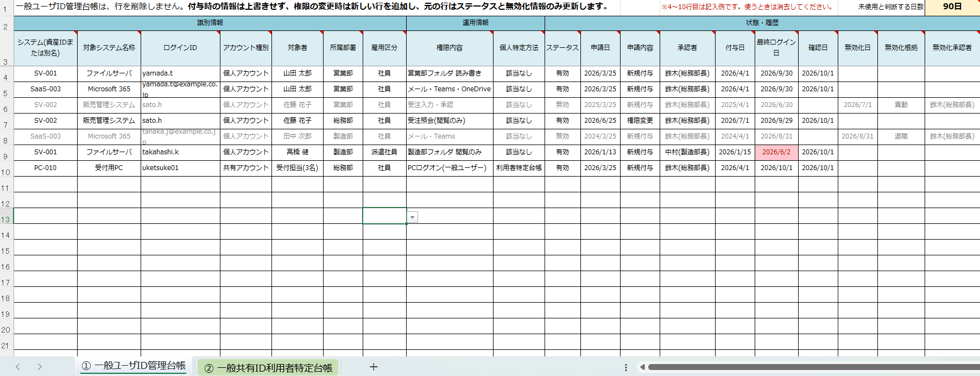
Task: Select the アカウント種別 column header
Action: tap(246, 48)
